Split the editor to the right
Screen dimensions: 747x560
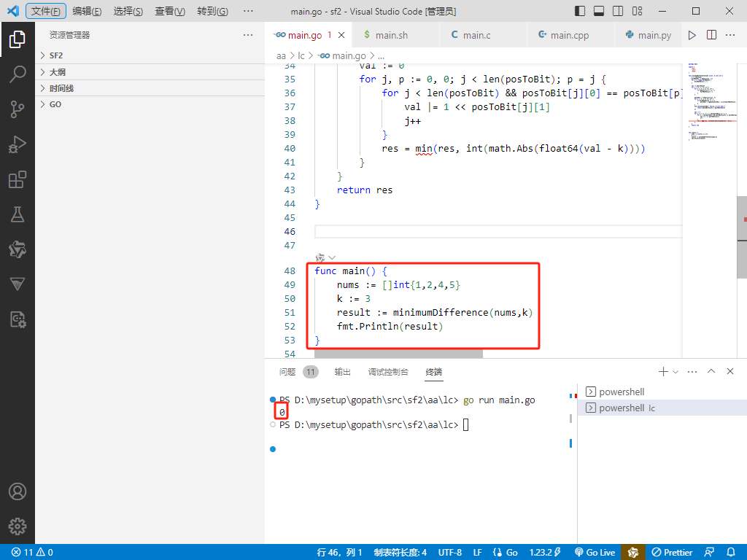(x=711, y=35)
